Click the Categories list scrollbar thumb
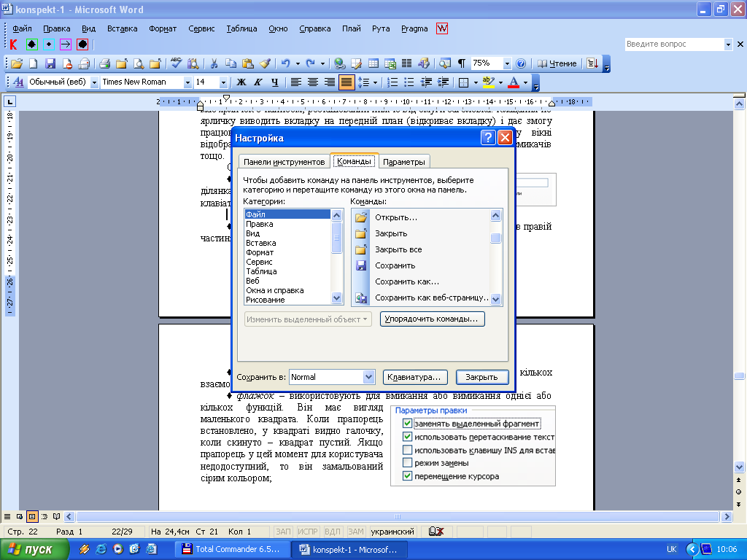This screenshot has width=747, height=560. click(336, 237)
